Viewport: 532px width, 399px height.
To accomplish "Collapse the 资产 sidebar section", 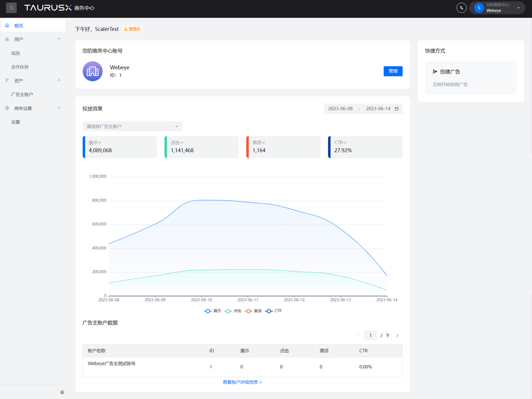I will [x=59, y=81].
